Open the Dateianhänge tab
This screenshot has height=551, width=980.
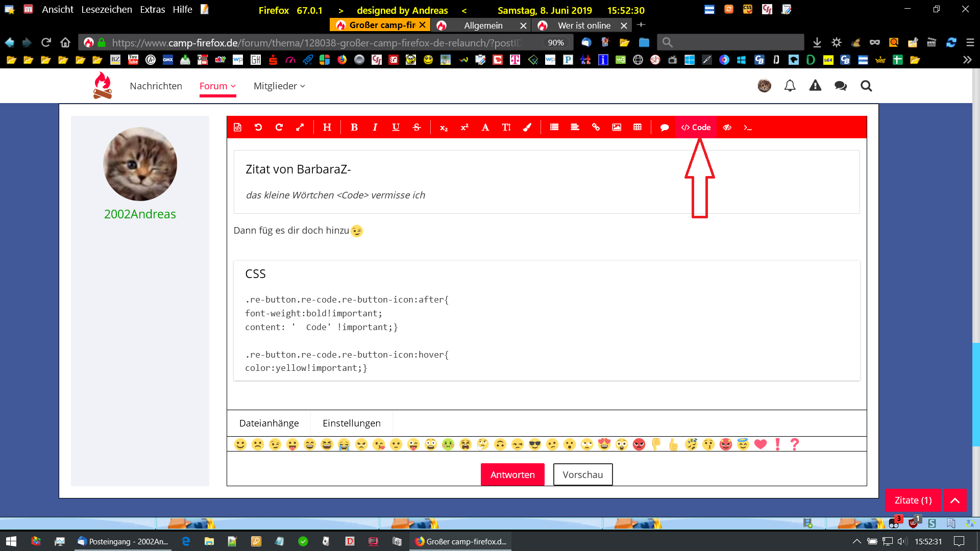coord(269,423)
